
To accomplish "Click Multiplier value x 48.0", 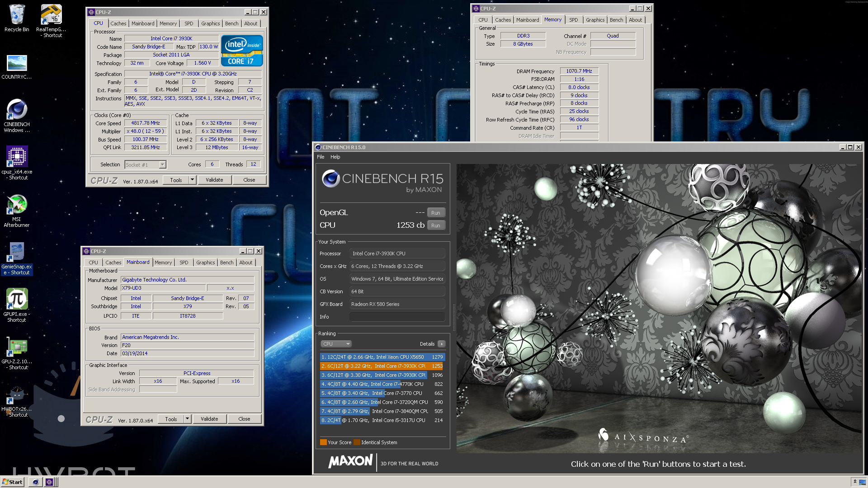I will 146,131.
